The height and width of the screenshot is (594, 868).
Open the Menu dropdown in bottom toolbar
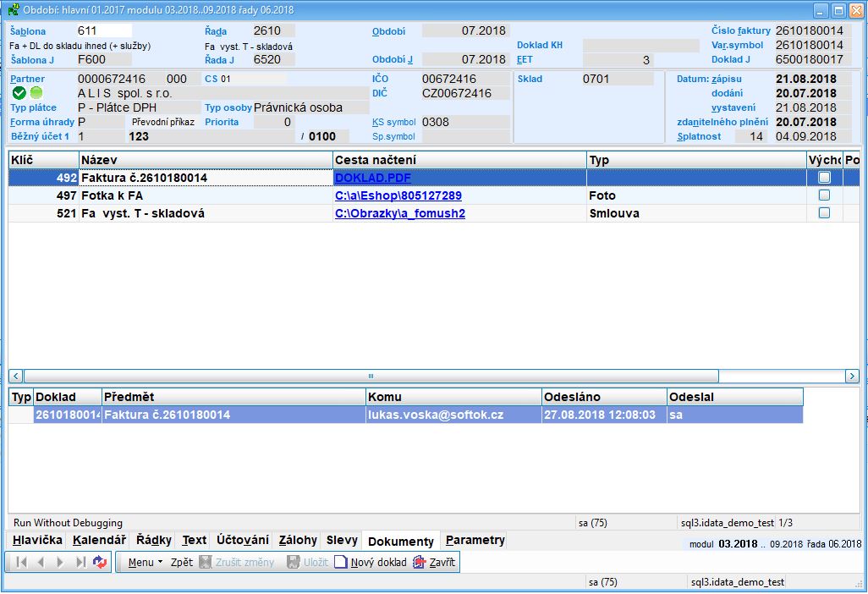[145, 563]
